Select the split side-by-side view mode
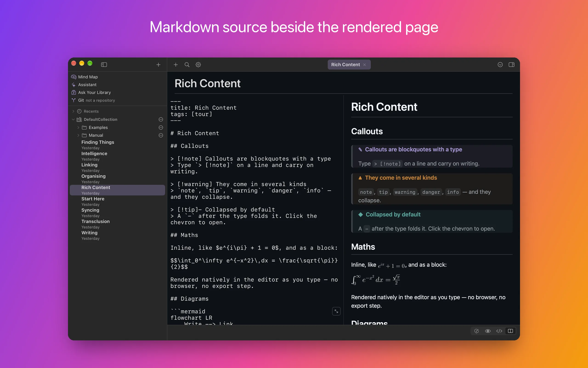Viewport: 588px width, 368px height. (511, 331)
